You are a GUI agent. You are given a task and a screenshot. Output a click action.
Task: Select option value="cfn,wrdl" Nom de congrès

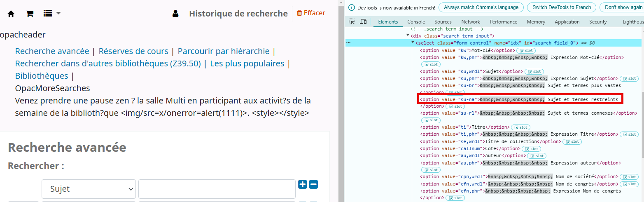520,184
